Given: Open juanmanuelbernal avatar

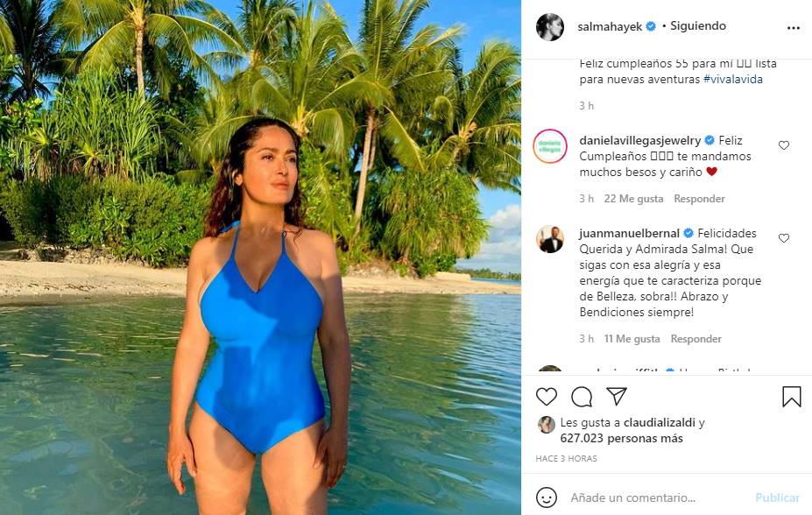Looking at the screenshot, I should (549, 239).
